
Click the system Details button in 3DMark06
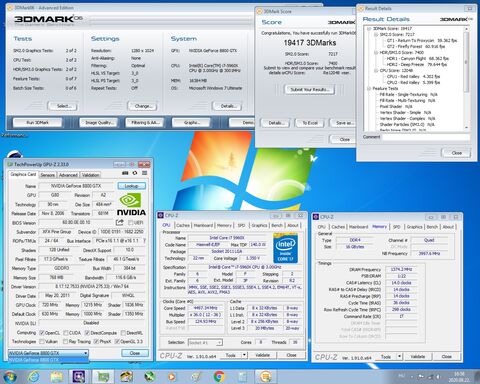tap(227, 106)
